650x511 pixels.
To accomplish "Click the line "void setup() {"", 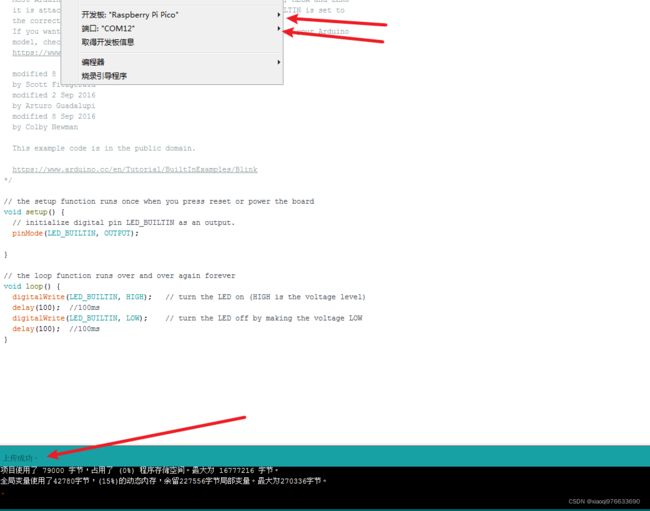I will (34, 212).
